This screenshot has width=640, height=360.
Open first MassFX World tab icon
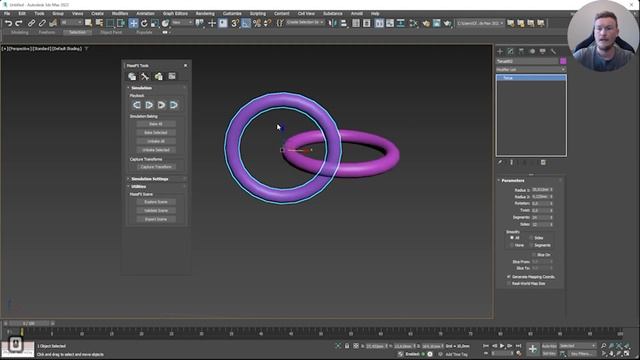(x=132, y=76)
